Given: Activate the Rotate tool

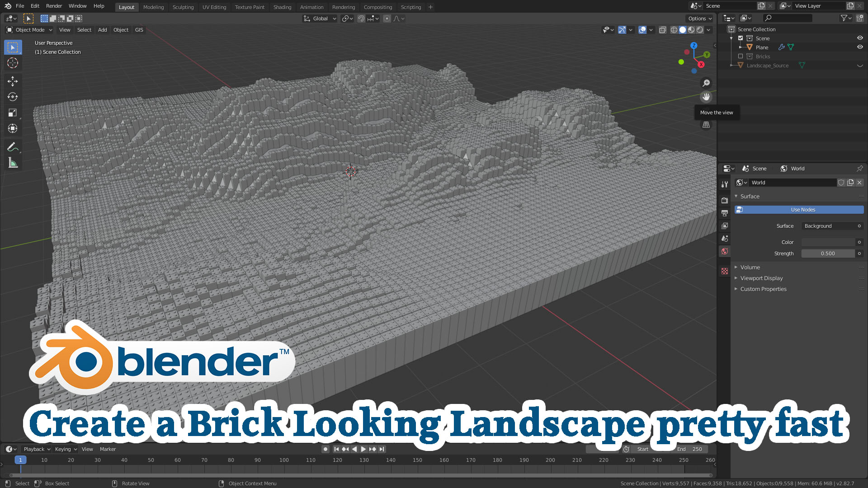Looking at the screenshot, I should point(13,97).
